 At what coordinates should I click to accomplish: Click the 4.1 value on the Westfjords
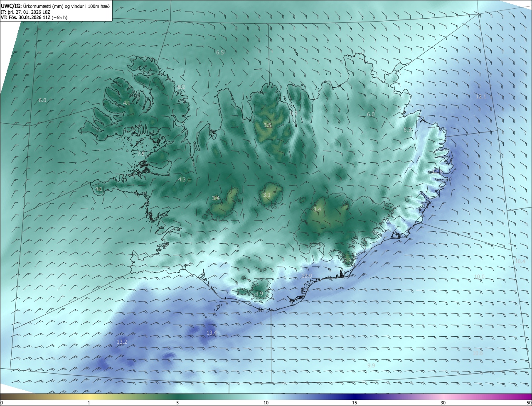[127, 103]
